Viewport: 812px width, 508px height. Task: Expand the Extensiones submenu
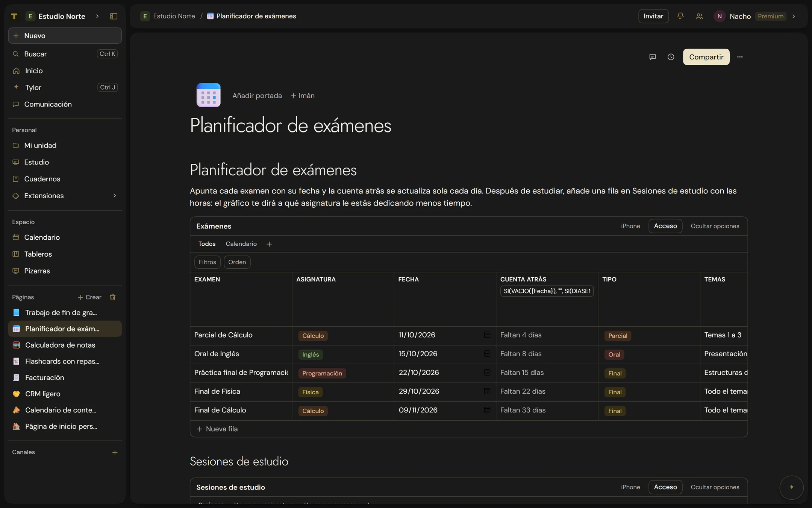(115, 196)
